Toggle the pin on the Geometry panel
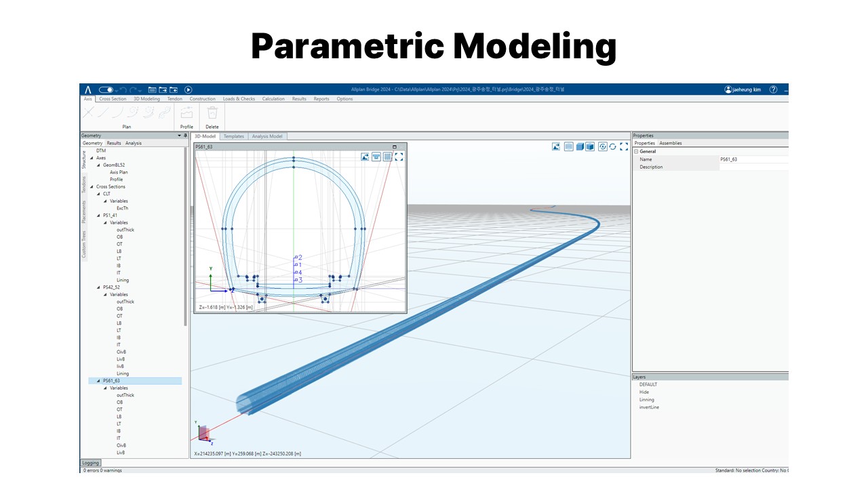This screenshot has width=868, height=488. click(185, 136)
